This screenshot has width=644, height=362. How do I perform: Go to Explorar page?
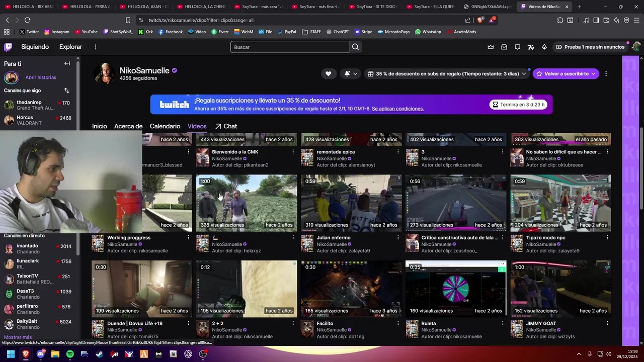(70, 47)
